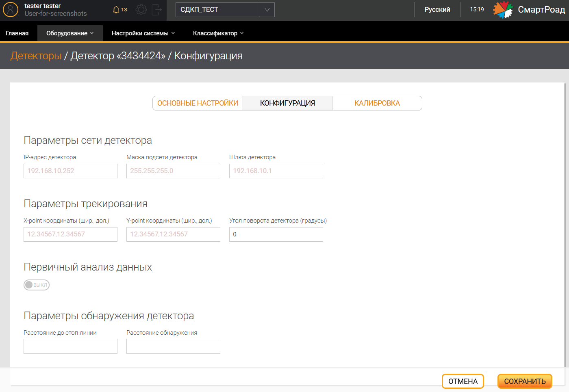Click the X-point координаты field

[x=70, y=234]
